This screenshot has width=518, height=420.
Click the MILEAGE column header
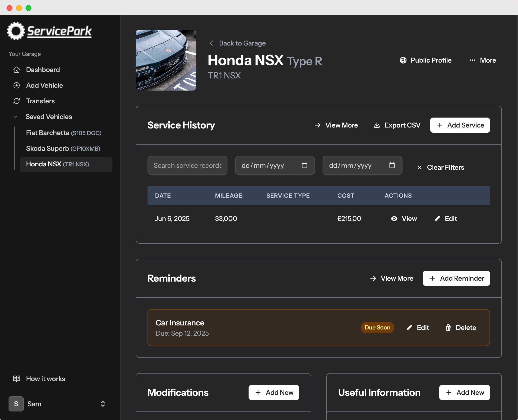pos(228,196)
